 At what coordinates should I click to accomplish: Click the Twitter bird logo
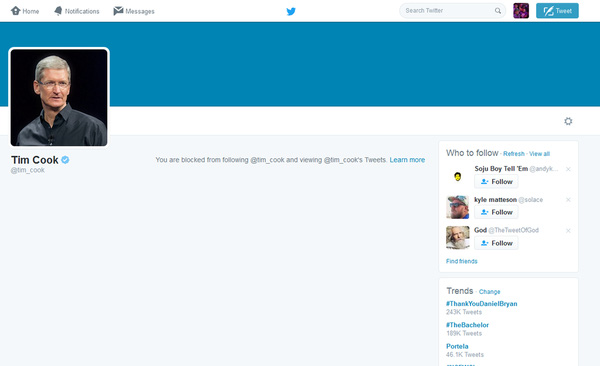[x=291, y=11]
